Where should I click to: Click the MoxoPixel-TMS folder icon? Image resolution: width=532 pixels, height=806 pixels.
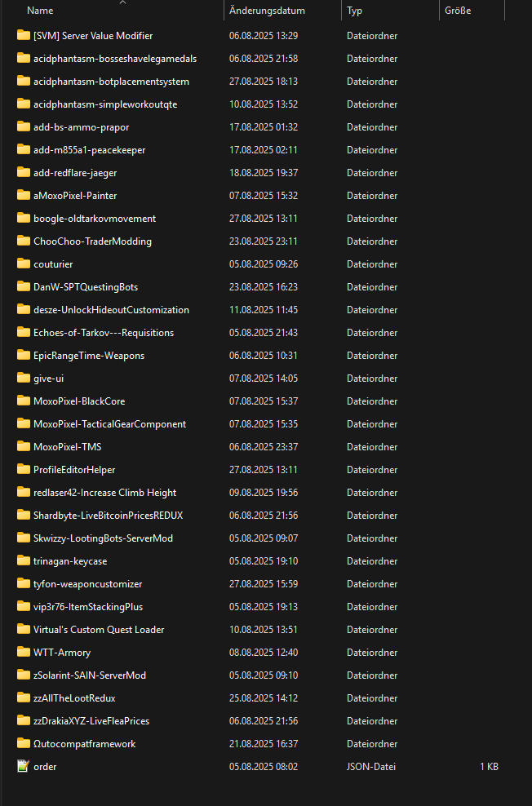(23, 446)
